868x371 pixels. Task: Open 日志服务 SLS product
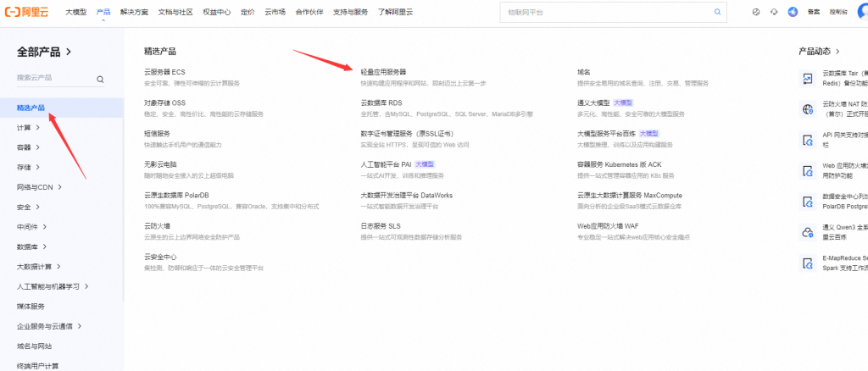click(x=381, y=226)
